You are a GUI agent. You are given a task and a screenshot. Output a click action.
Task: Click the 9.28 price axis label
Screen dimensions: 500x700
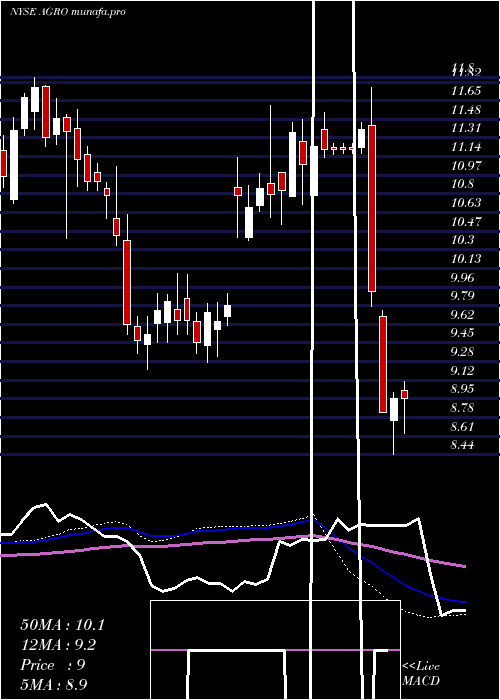[x=462, y=352]
